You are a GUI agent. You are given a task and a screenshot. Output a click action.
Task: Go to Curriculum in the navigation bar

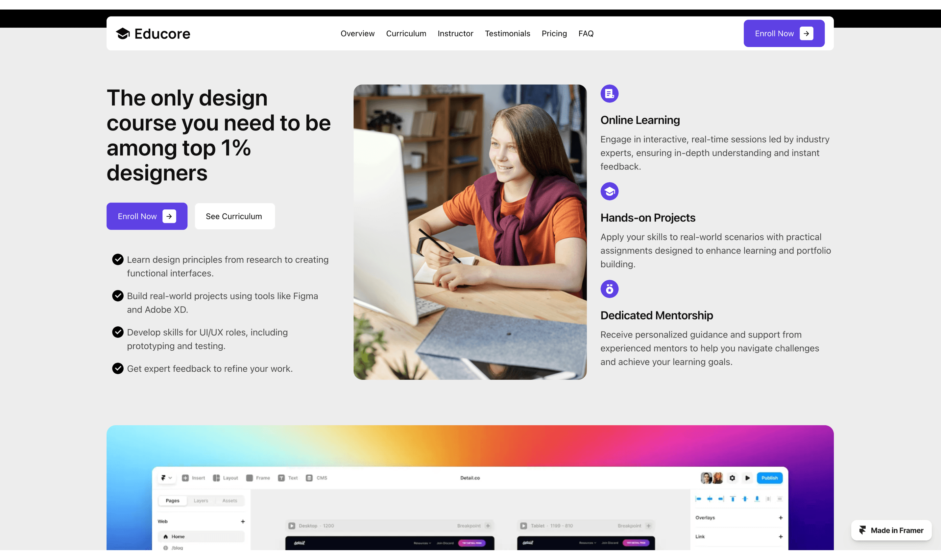pyautogui.click(x=406, y=34)
